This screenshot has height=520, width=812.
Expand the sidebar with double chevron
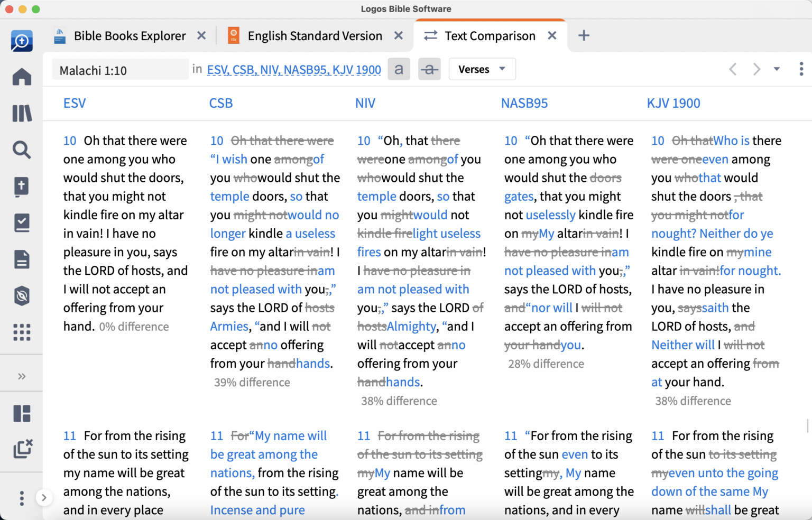coord(22,376)
